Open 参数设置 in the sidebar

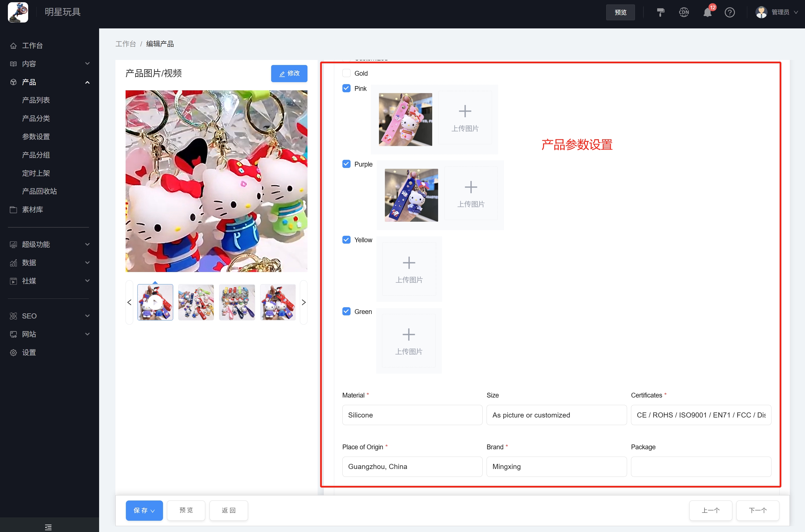(36, 137)
